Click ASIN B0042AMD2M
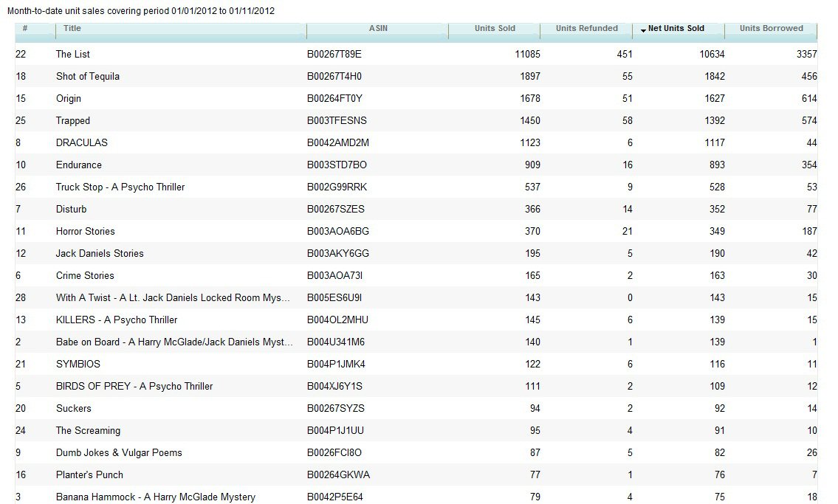The image size is (838, 504). click(x=337, y=142)
